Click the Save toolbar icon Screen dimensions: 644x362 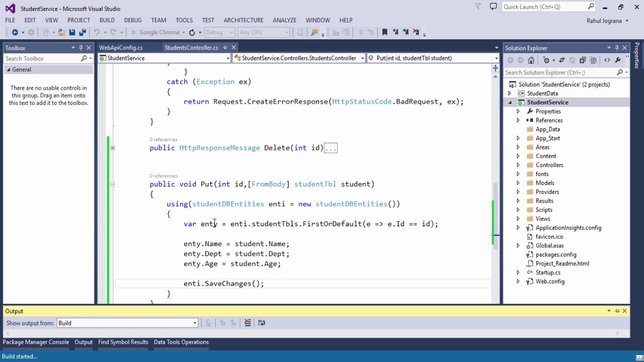pos(72,32)
